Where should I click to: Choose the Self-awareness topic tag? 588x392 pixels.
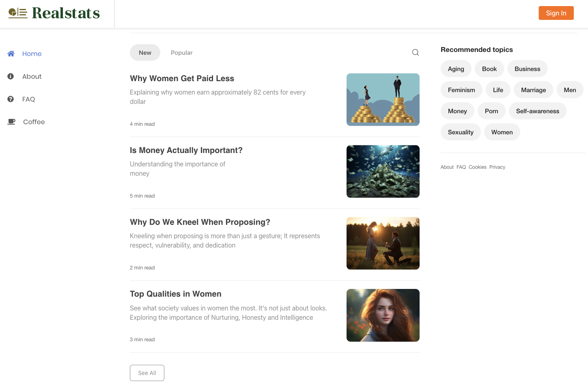click(537, 111)
